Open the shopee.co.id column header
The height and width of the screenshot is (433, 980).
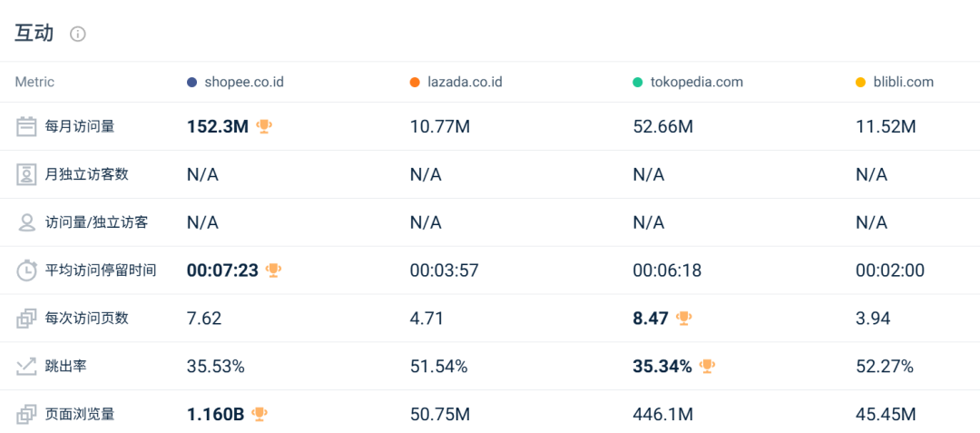tap(244, 82)
